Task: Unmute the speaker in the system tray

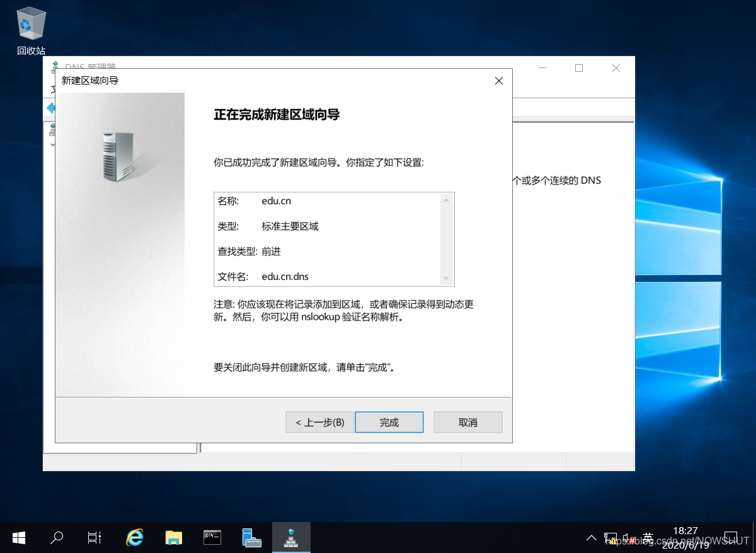Action: [x=629, y=537]
